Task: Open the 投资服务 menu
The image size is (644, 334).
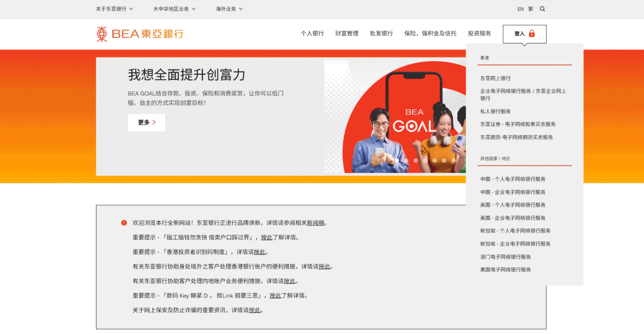Action: tap(479, 33)
